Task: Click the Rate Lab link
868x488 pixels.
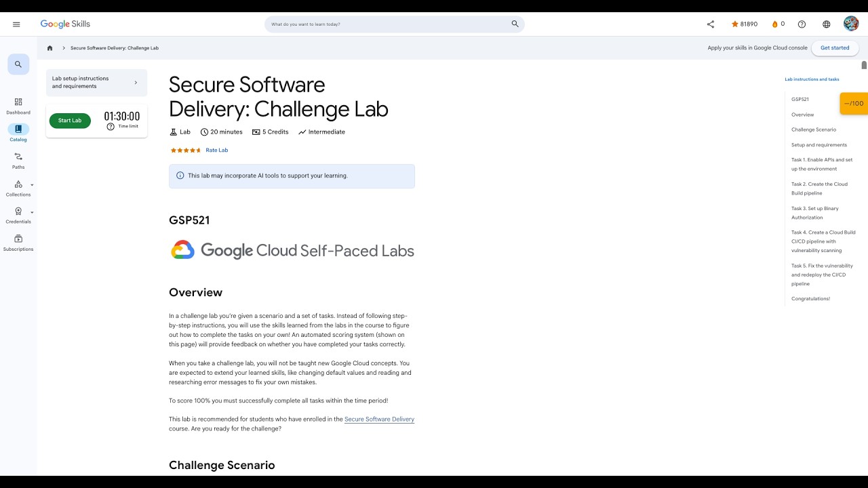Action: pyautogui.click(x=217, y=150)
